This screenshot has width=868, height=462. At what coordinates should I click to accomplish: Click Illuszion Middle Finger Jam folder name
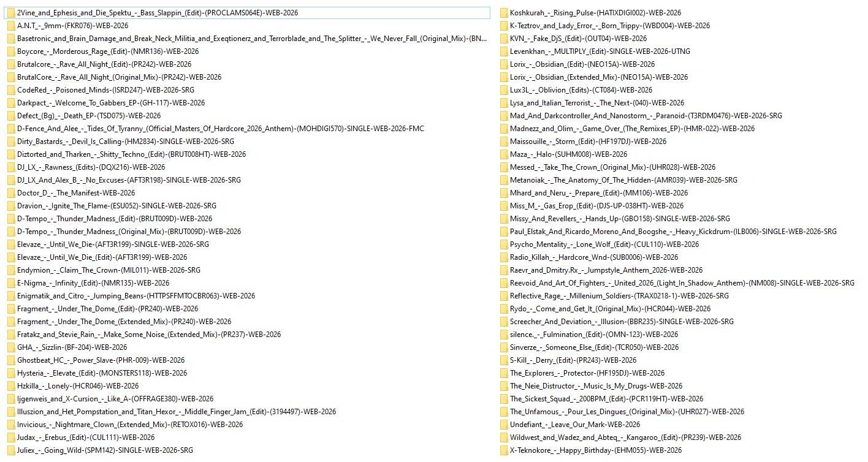pyautogui.click(x=177, y=412)
